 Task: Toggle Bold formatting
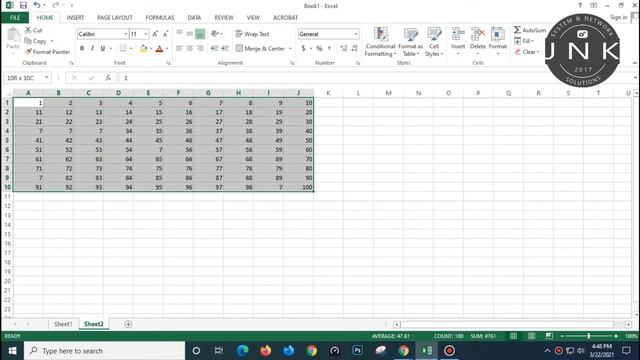tap(82, 49)
